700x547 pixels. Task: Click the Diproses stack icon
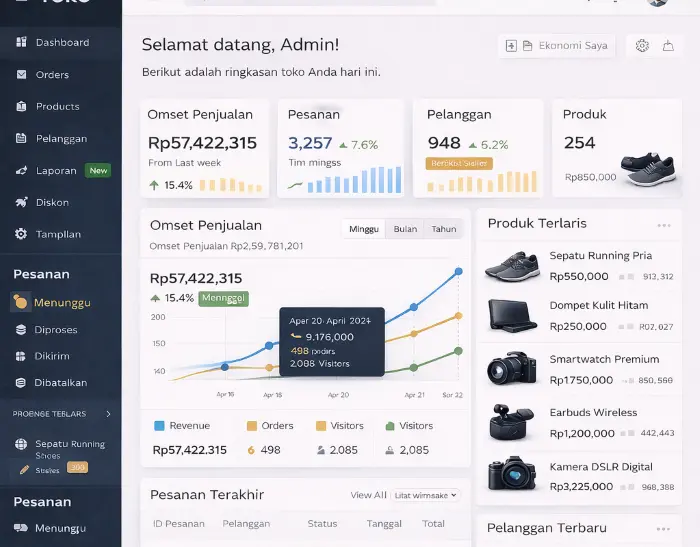(x=21, y=329)
